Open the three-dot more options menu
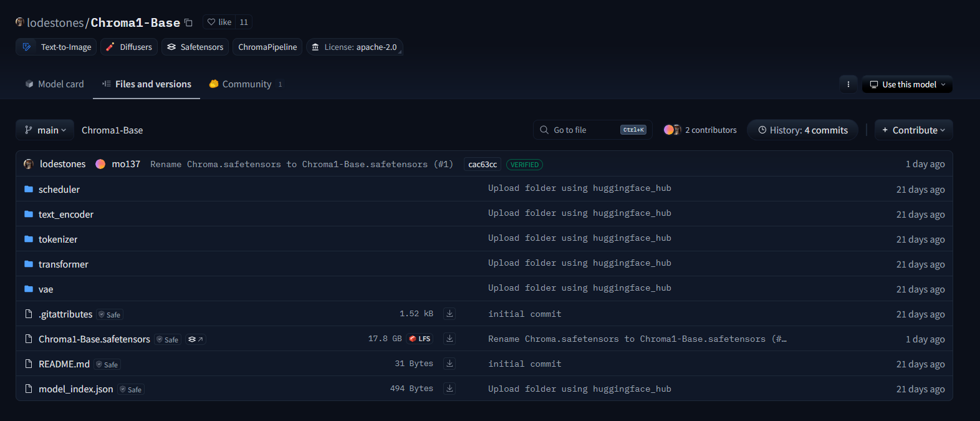This screenshot has height=421, width=980. [x=848, y=84]
